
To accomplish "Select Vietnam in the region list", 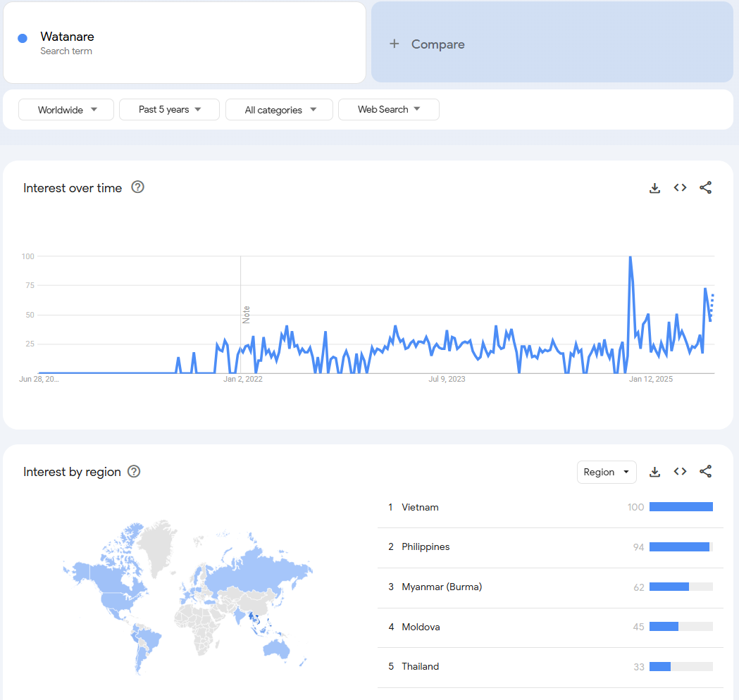I will [x=550, y=507].
